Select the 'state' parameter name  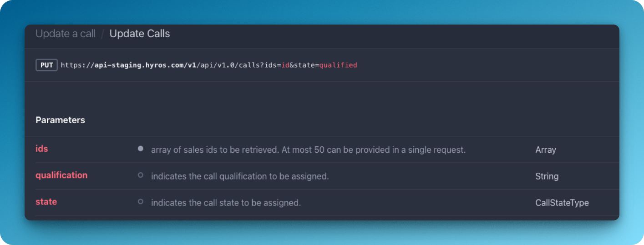[46, 201]
